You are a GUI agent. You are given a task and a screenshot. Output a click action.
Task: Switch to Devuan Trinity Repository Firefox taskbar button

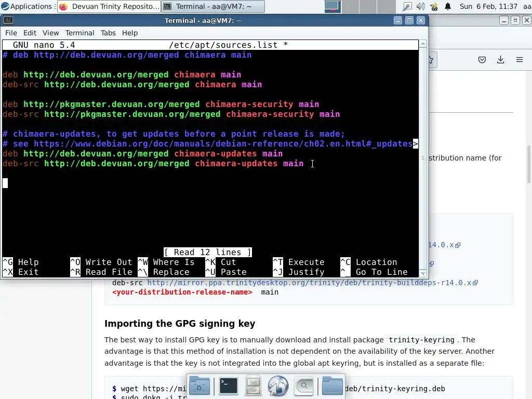[109, 6]
